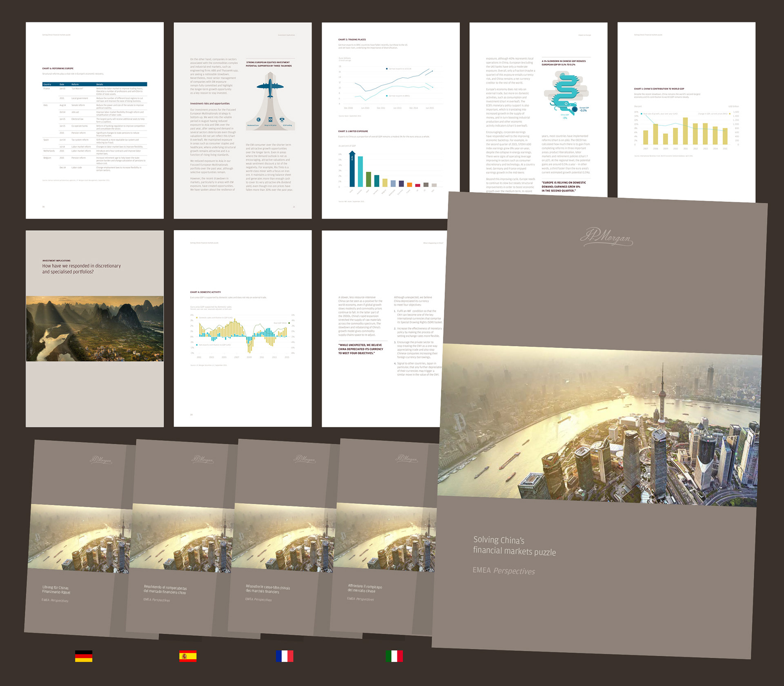This screenshot has width=784, height=686.
Task: Click the blue header row of the reform table
Action: coord(95,84)
